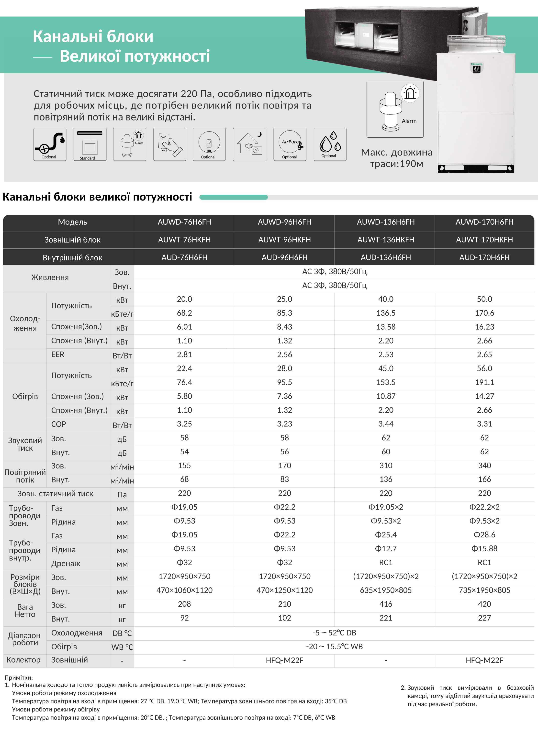Select model header AUWD-76H6FH

[x=185, y=222]
